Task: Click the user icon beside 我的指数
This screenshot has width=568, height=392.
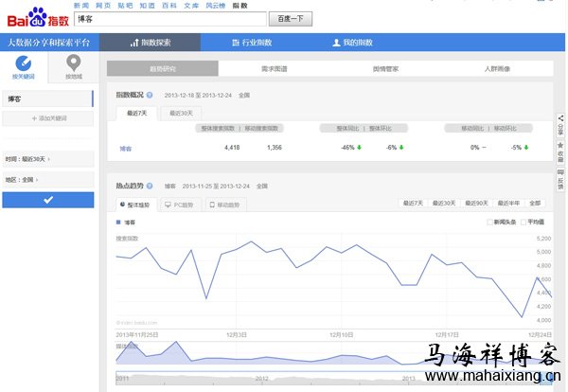Action: (336, 43)
